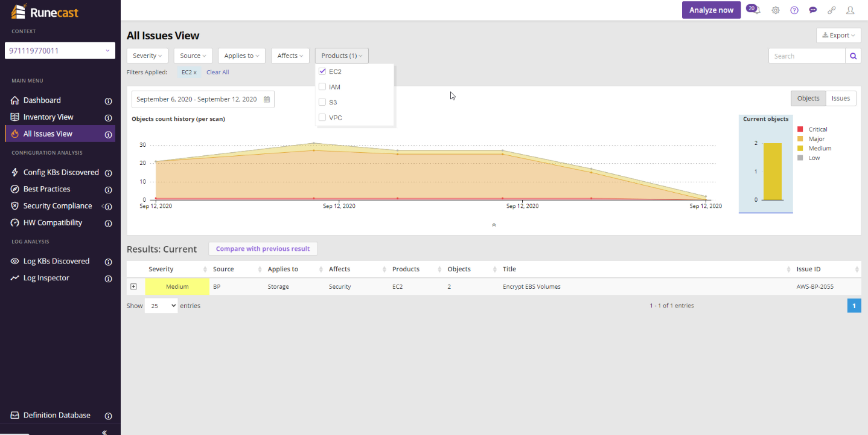Open Security Compliance in sidebar
This screenshot has width=868, height=435.
point(57,206)
